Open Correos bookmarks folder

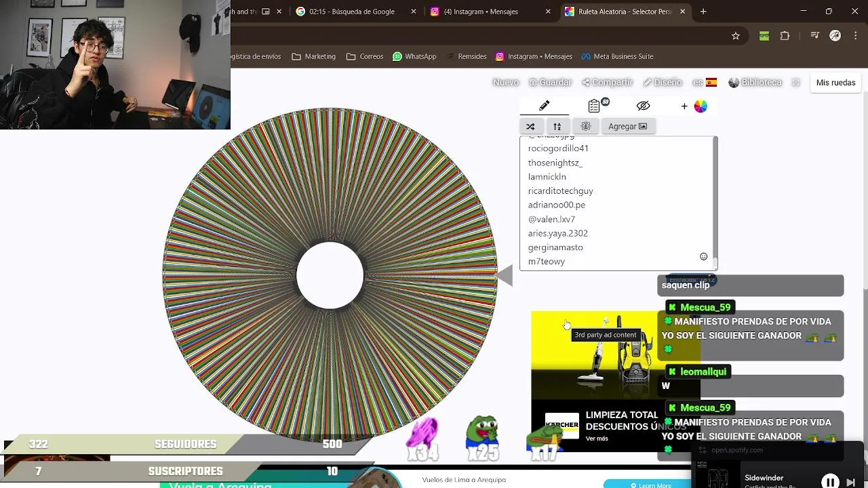pos(365,56)
